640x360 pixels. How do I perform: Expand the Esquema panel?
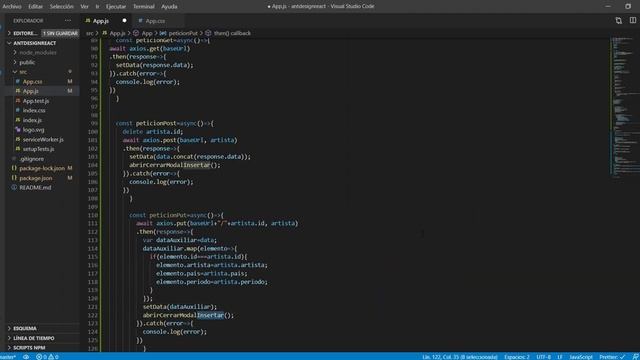pos(24,329)
